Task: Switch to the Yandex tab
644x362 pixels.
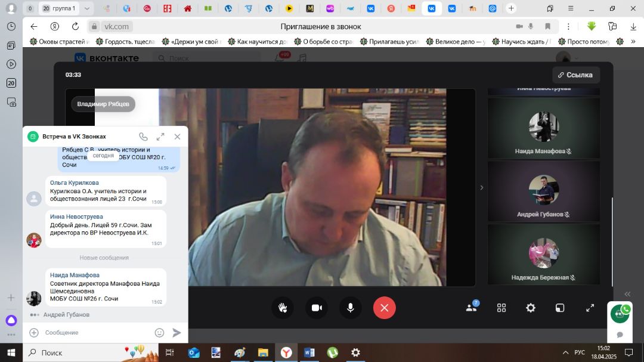Action: (391, 8)
